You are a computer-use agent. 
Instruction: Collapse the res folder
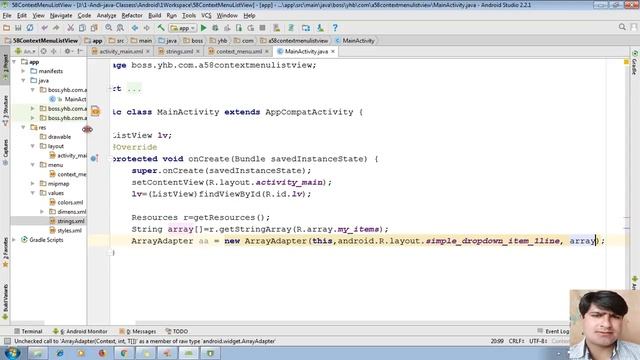coord(23,127)
